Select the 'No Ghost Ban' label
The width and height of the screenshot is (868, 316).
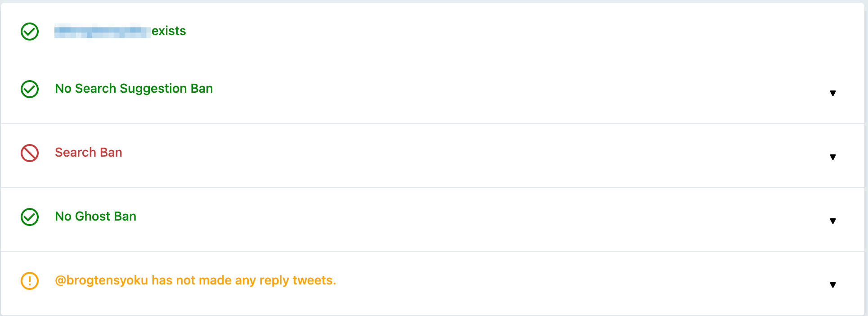(x=95, y=217)
